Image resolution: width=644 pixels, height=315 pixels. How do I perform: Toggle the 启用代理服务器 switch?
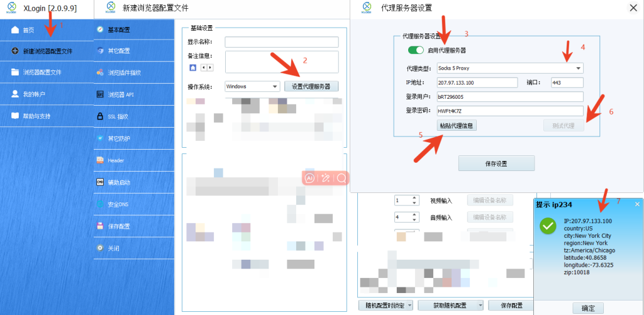pos(416,50)
